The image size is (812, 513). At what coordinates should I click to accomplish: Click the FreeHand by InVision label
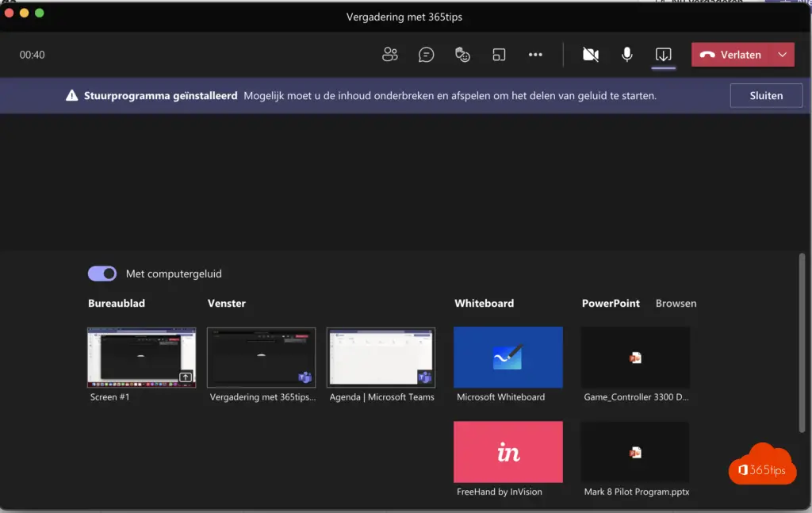[500, 492]
